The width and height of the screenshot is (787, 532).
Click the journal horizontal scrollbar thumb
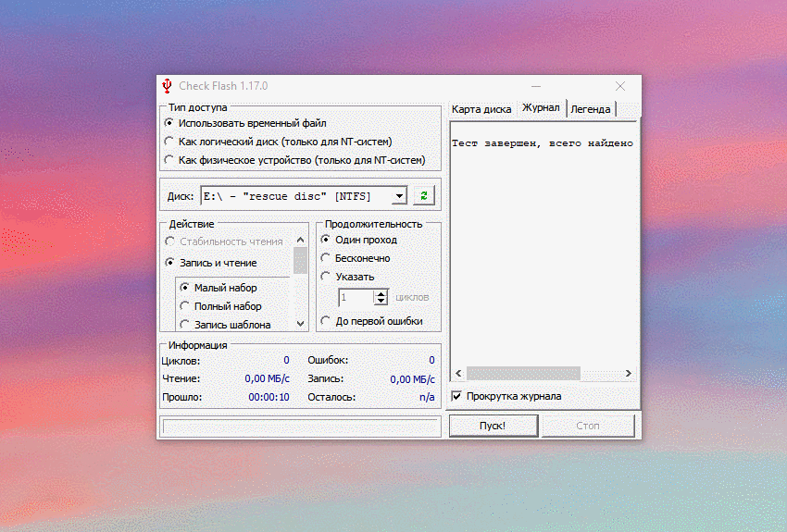523,374
